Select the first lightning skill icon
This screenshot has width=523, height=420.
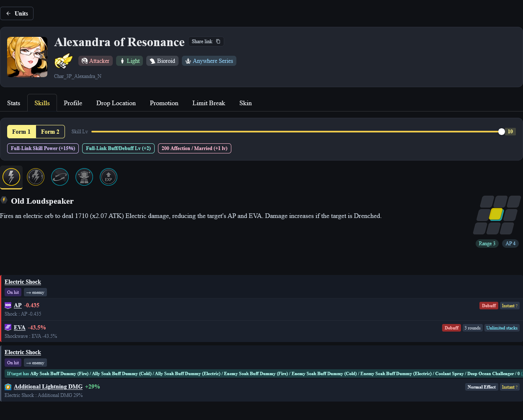point(11,177)
